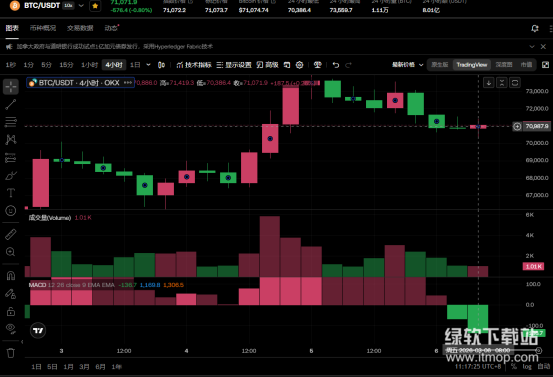
Task: Select the pattern drawing tool
Action: (11, 139)
